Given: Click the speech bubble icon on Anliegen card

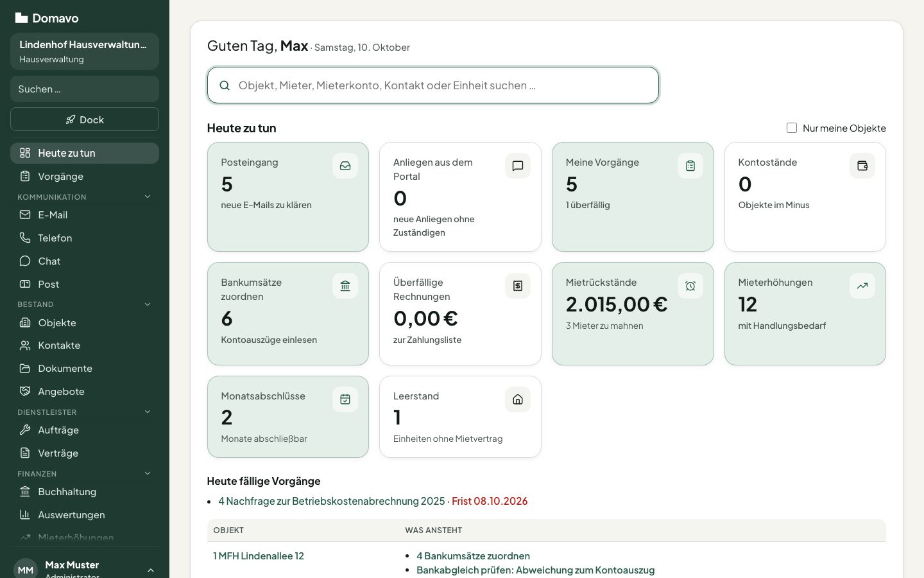Looking at the screenshot, I should (x=518, y=166).
